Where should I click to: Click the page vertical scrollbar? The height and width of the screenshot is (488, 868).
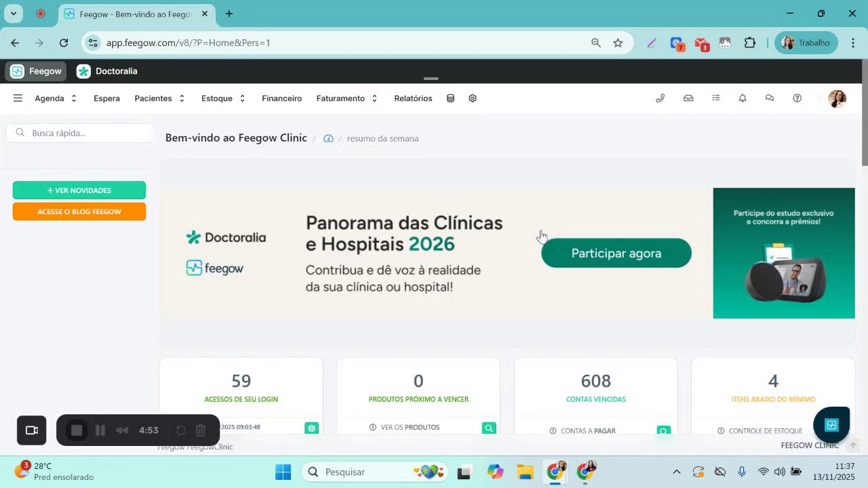[864, 113]
